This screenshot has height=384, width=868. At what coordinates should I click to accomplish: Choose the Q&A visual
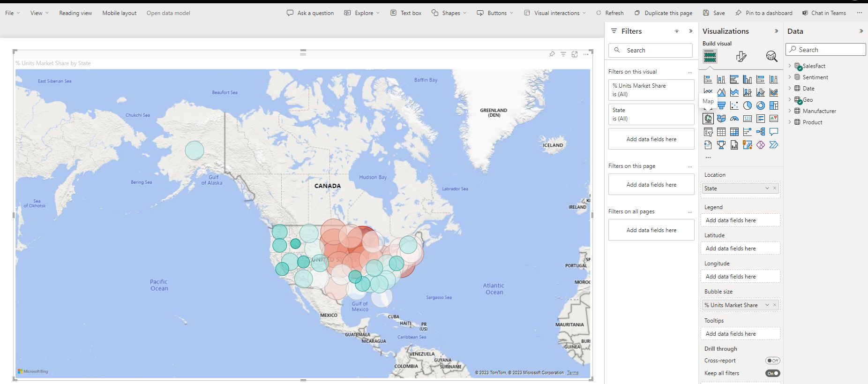click(x=774, y=132)
